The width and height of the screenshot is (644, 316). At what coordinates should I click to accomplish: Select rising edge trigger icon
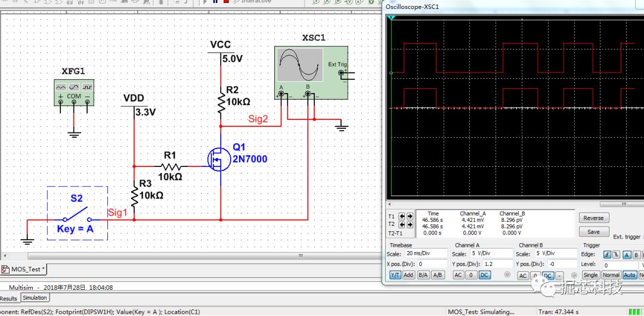coord(606,255)
